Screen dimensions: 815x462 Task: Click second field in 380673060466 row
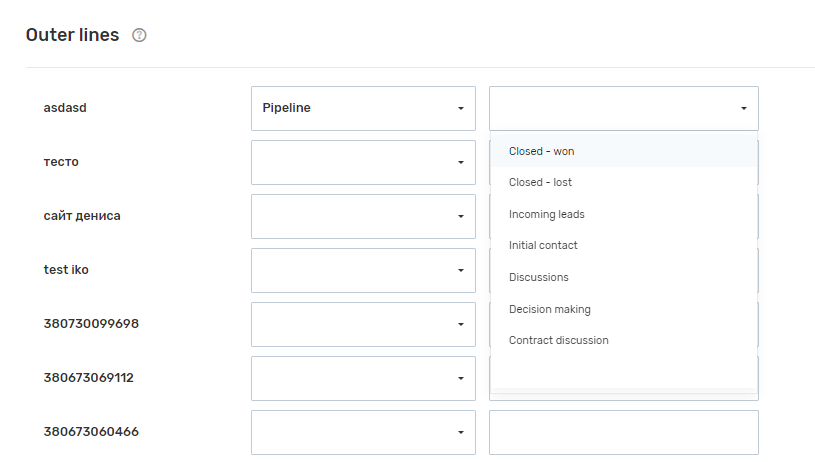point(623,432)
